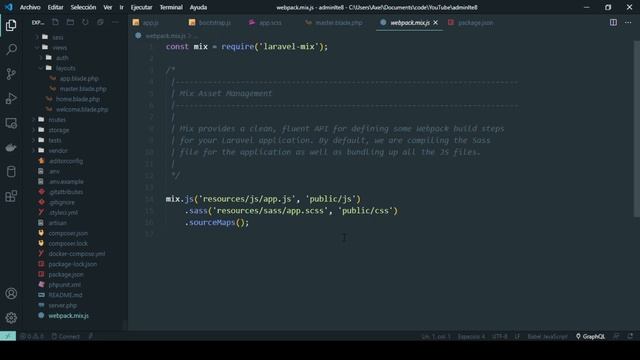Viewport: 640px width, 360px height.
Task: Change the Babel JavaScript language mode
Action: (x=547, y=336)
